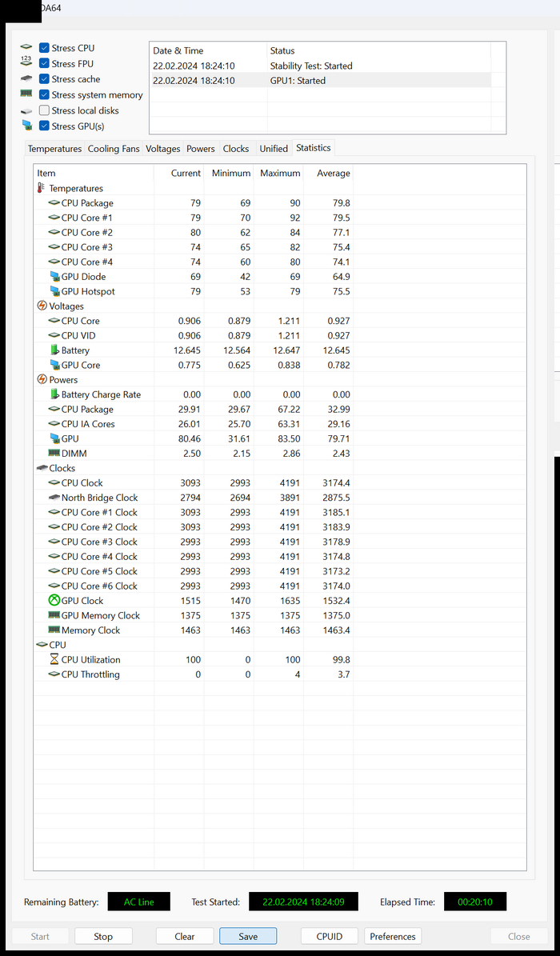Click the 'CPU IA Cores' power row label
This screenshot has height=956, width=560.
[88, 424]
